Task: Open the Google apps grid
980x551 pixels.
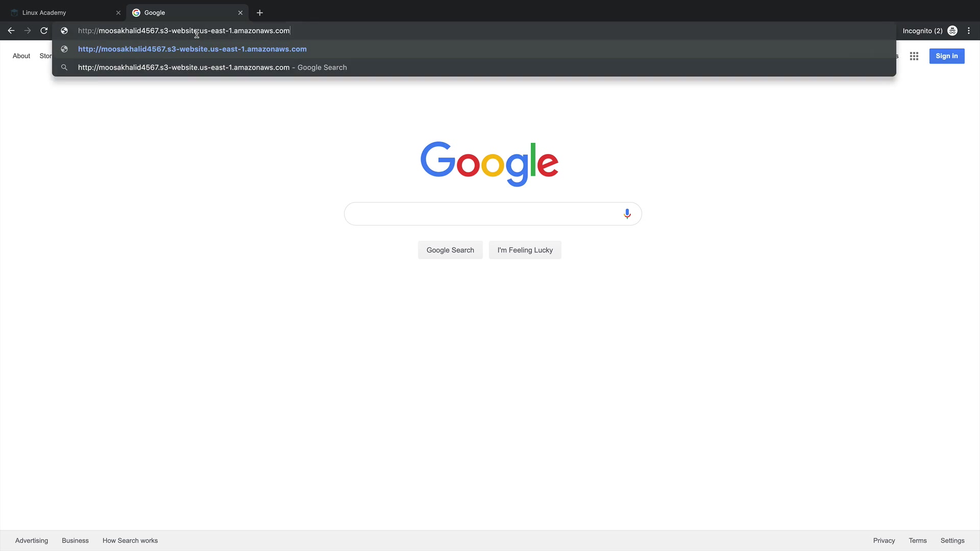Action: point(914,56)
